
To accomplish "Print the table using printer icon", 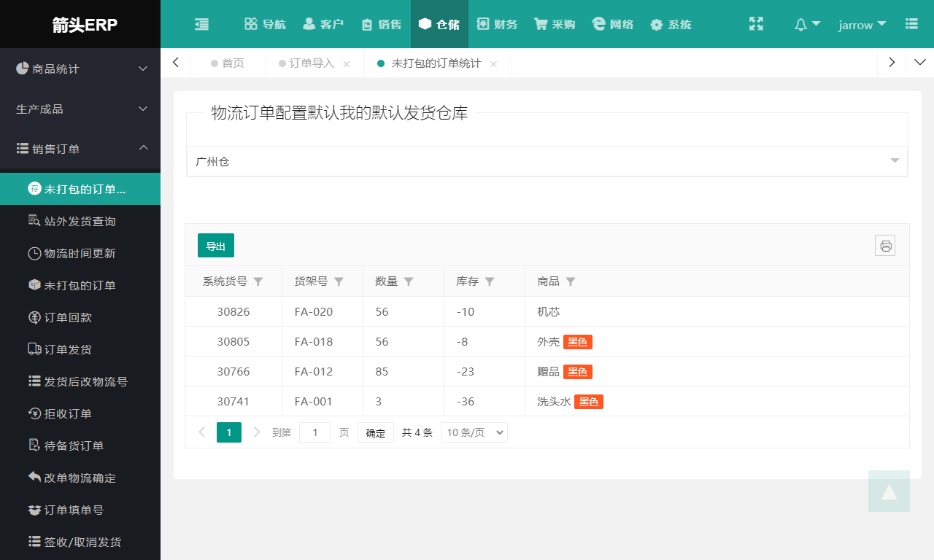I will 885,246.
